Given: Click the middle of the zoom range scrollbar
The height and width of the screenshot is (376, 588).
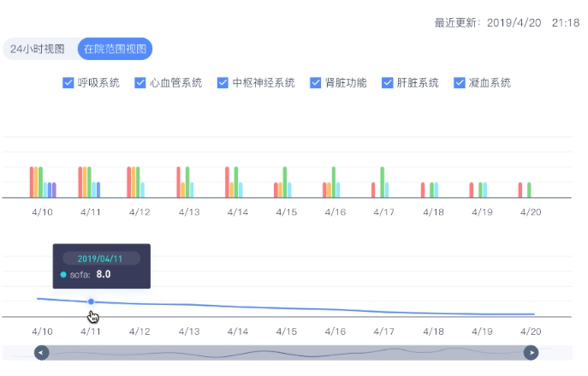Looking at the screenshot, I should click(286, 352).
